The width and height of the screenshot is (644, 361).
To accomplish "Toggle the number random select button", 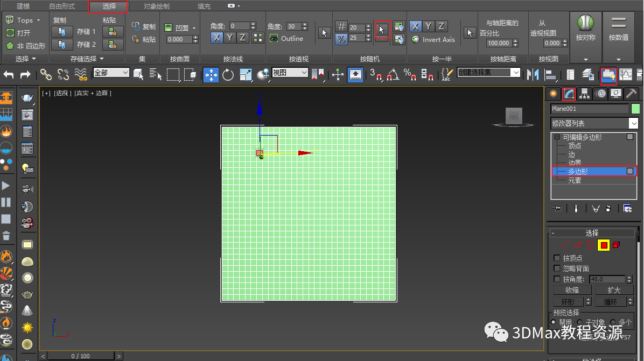I will (341, 27).
